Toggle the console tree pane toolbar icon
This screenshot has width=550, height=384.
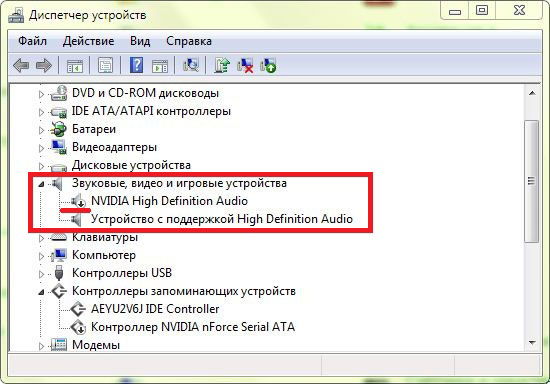click(75, 66)
